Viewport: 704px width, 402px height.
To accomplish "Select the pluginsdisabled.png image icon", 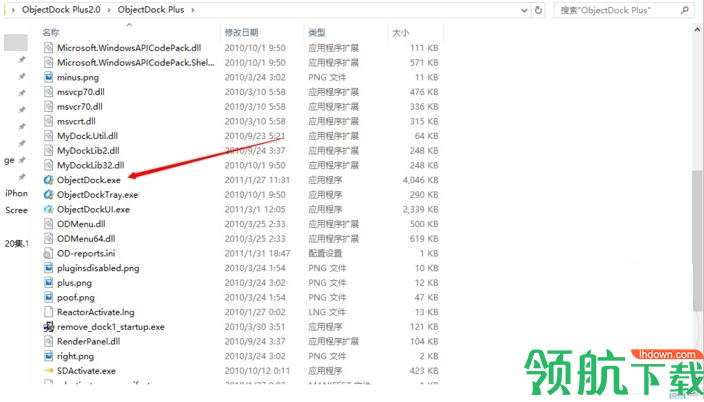I will tap(48, 268).
